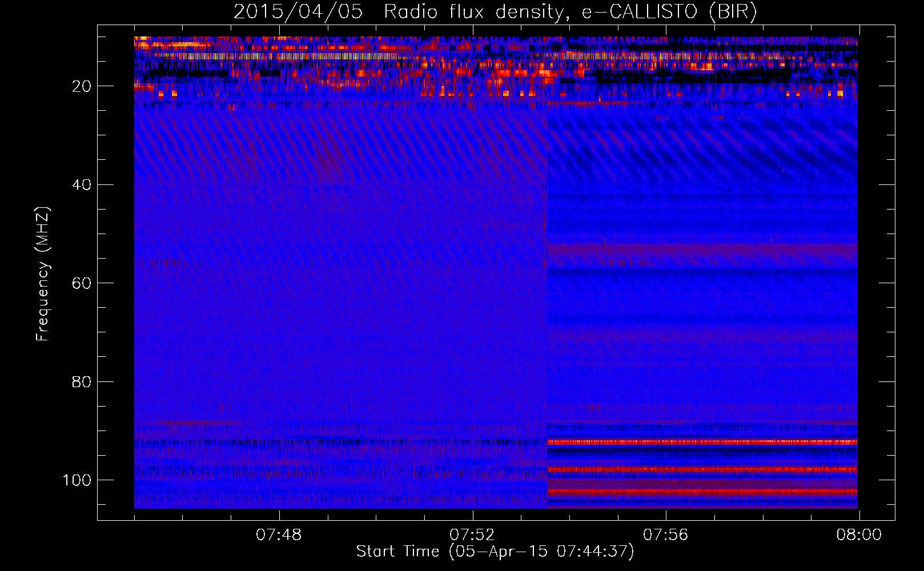The image size is (924, 571).
Task: Select the 60 MHz frequency tick label
Action: pyautogui.click(x=82, y=283)
